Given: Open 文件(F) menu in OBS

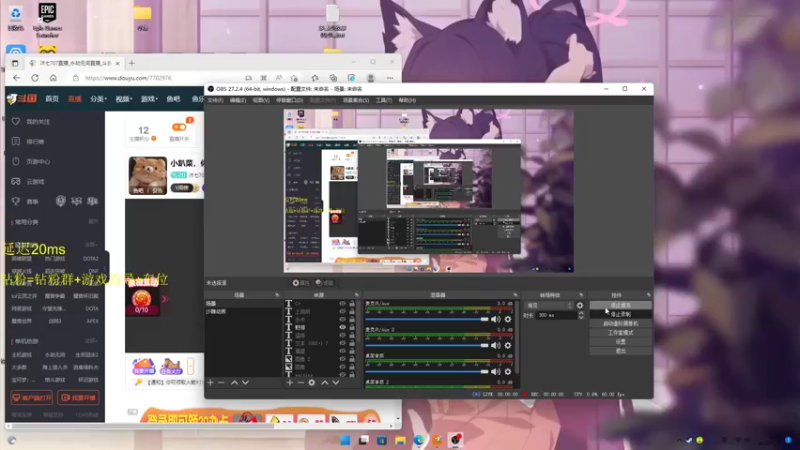Looking at the screenshot, I should coord(215,101).
